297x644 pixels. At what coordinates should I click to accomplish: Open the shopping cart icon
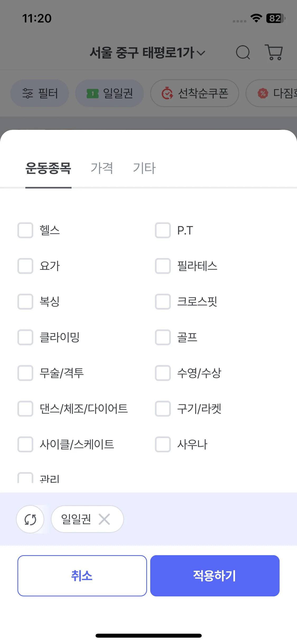[274, 52]
